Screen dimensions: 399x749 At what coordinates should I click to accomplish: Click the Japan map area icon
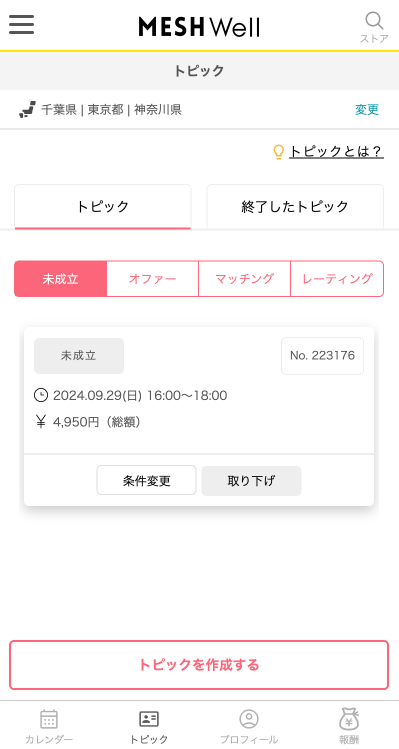(x=27, y=110)
